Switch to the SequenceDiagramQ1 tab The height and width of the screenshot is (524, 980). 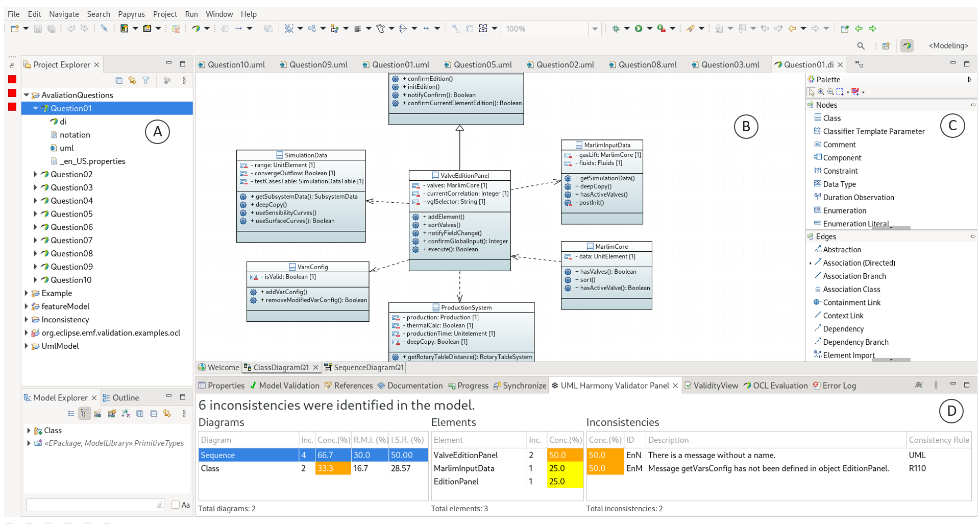pyautogui.click(x=368, y=367)
